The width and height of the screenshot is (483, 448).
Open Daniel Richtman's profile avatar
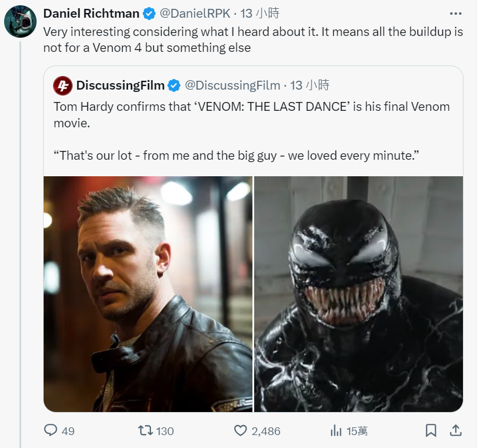click(x=21, y=22)
